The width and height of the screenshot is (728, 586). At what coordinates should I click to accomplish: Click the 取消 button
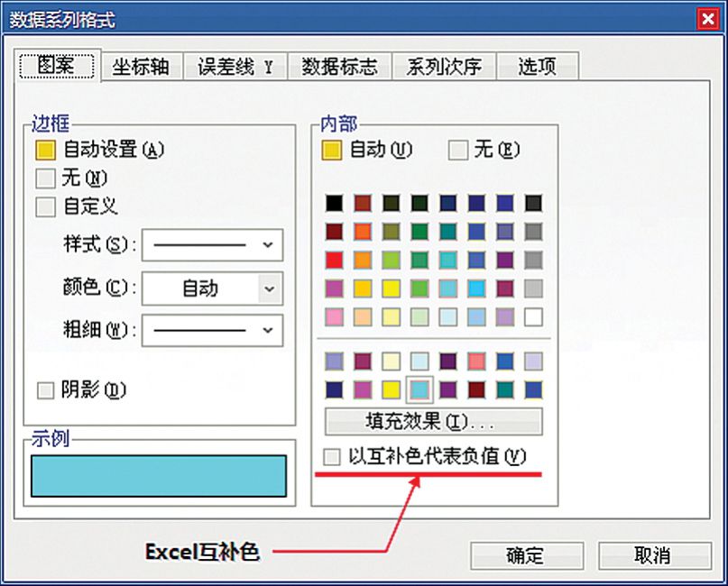[x=652, y=555]
